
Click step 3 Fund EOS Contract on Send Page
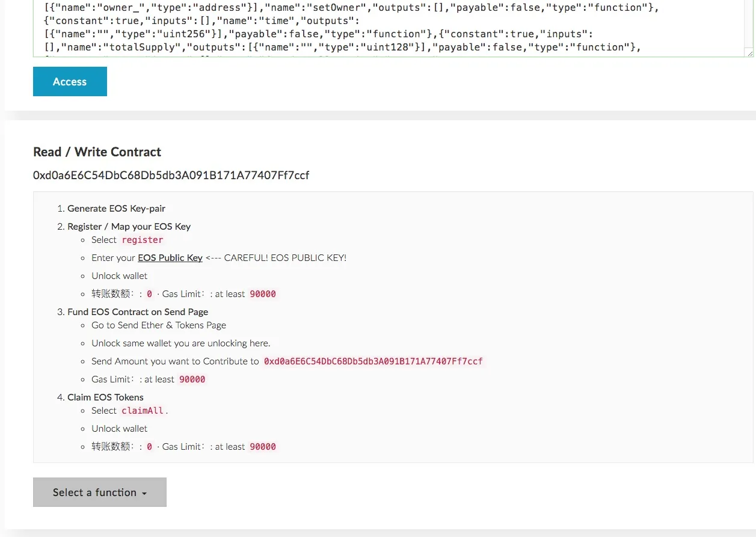coord(138,312)
